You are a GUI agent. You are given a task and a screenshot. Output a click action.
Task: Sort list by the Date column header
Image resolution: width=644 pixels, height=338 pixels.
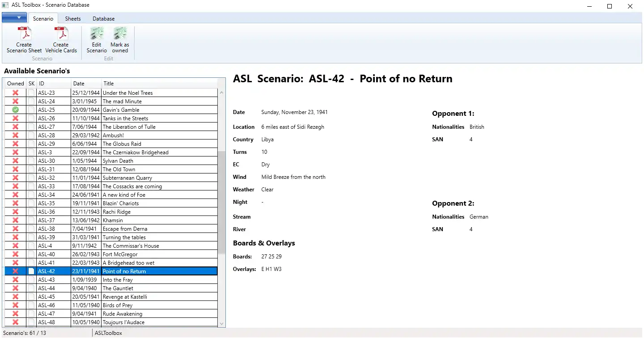pos(86,84)
